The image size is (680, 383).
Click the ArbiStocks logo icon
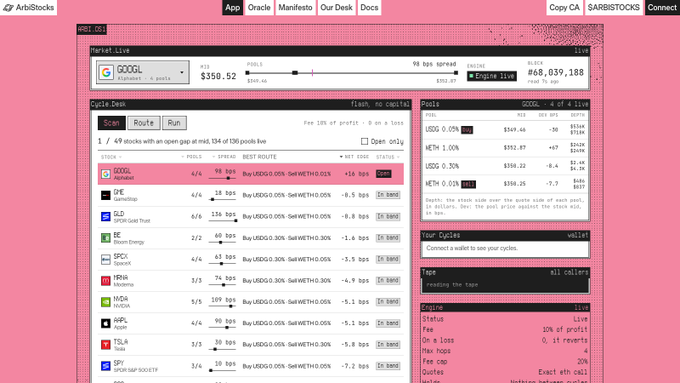coord(8,7)
